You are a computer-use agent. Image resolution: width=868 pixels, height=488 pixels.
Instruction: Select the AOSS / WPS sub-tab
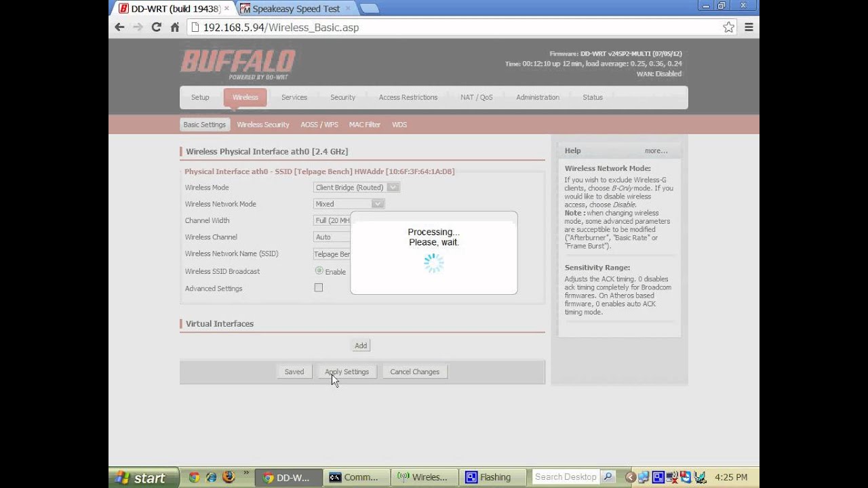click(319, 125)
